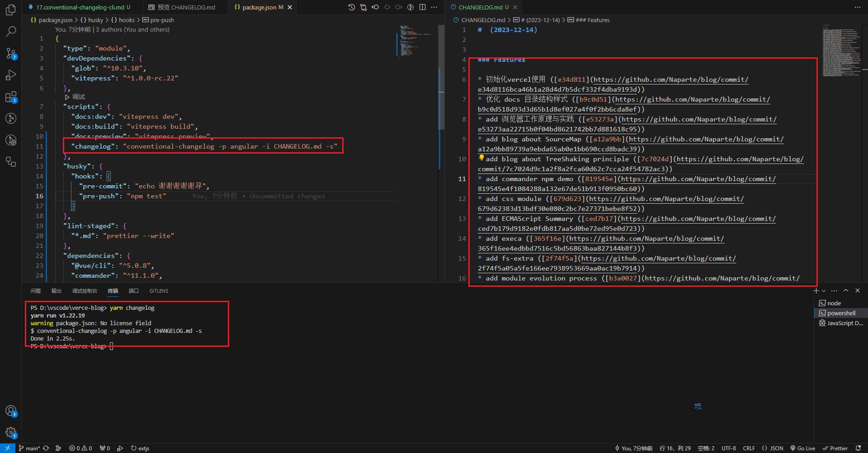Image resolution: width=868 pixels, height=453 pixels.
Task: Open terminal panel more actions menu
Action: point(834,291)
